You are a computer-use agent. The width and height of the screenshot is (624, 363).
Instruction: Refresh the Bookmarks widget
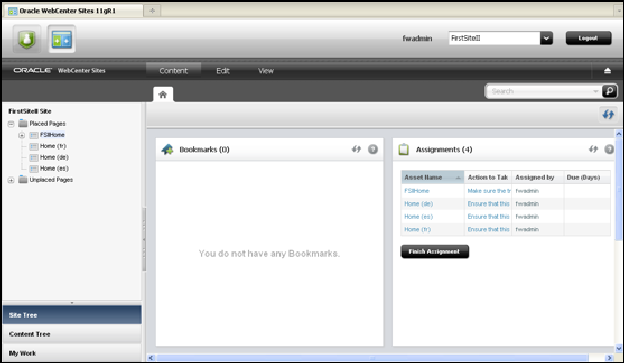coord(356,149)
